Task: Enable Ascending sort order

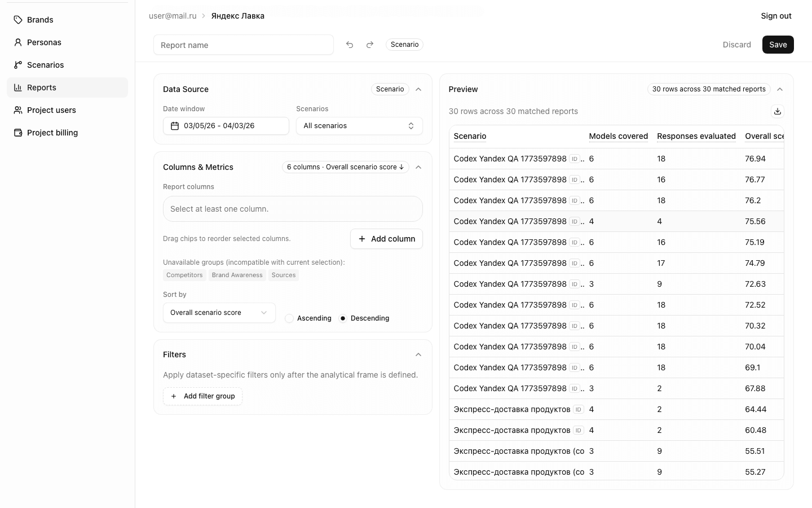Action: (x=289, y=318)
